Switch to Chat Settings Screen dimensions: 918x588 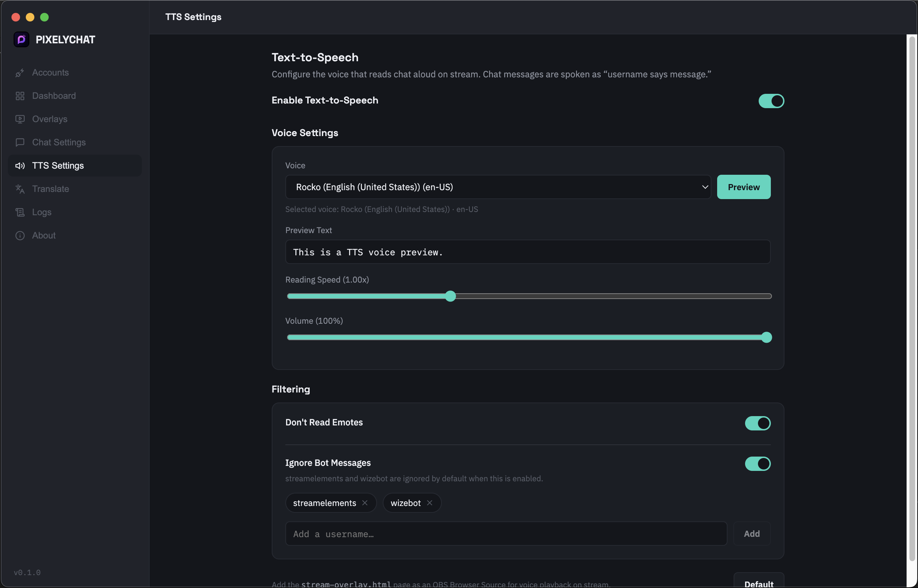[75, 143]
